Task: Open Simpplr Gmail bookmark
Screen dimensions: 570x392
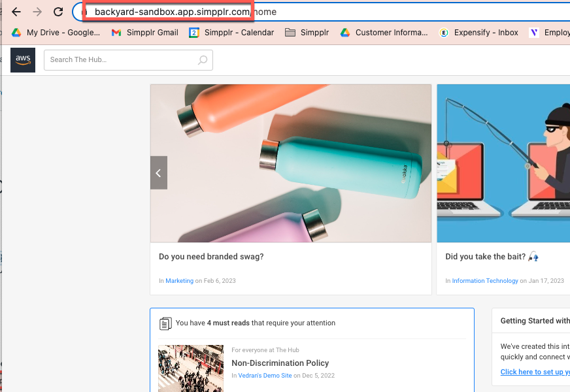Action: click(145, 33)
